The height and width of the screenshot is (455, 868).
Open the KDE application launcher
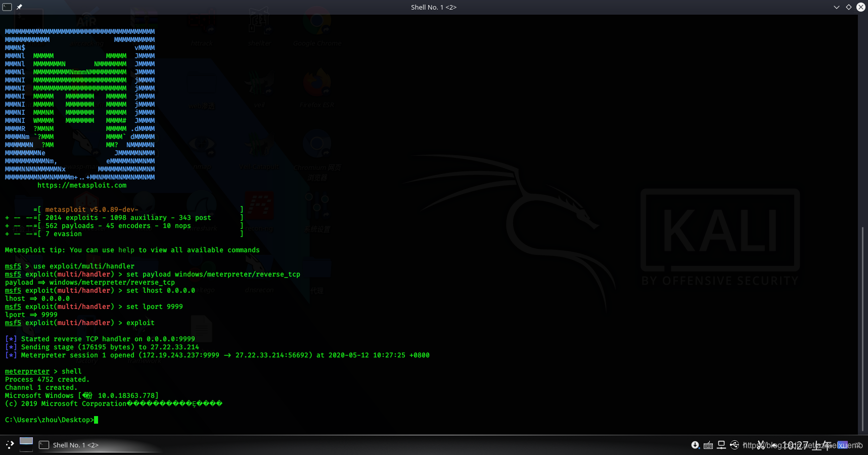click(10, 445)
